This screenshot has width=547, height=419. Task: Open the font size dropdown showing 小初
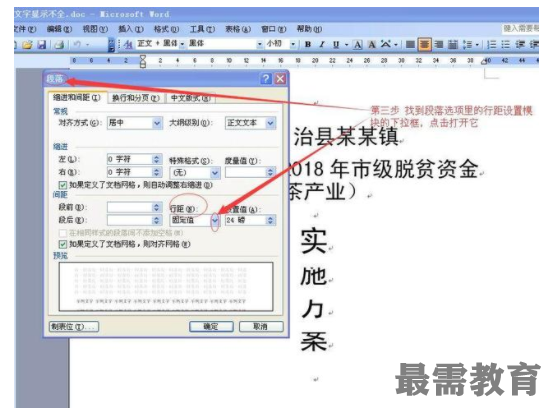coord(281,44)
